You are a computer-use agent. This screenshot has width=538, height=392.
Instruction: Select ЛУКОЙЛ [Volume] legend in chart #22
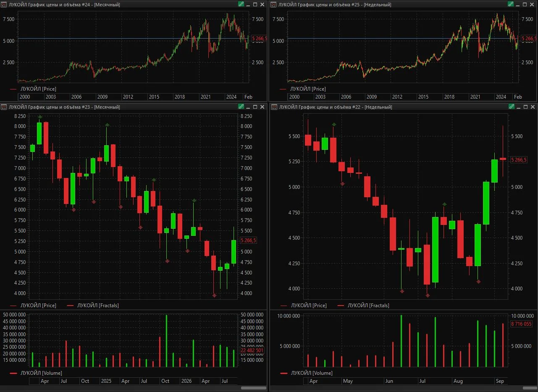tap(312, 373)
